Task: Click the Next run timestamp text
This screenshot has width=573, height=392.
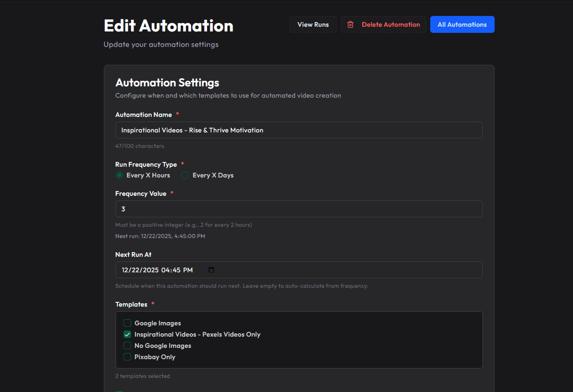Action: tap(160, 236)
